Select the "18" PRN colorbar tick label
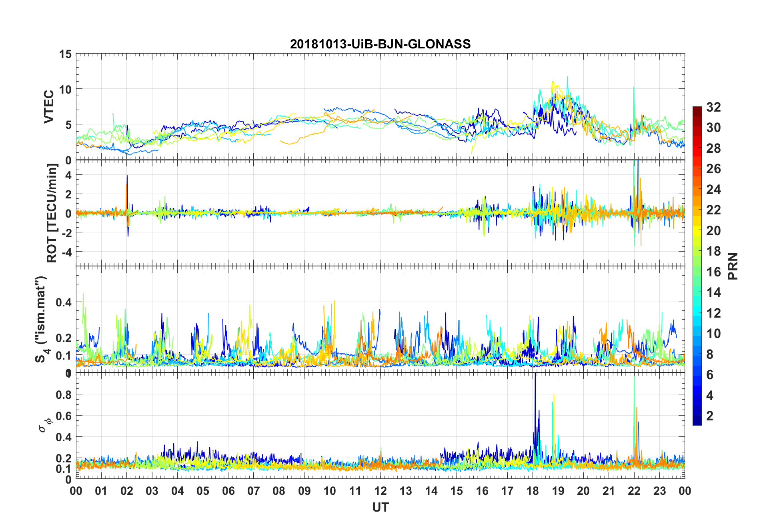This screenshot has height=532, width=761. point(713,251)
